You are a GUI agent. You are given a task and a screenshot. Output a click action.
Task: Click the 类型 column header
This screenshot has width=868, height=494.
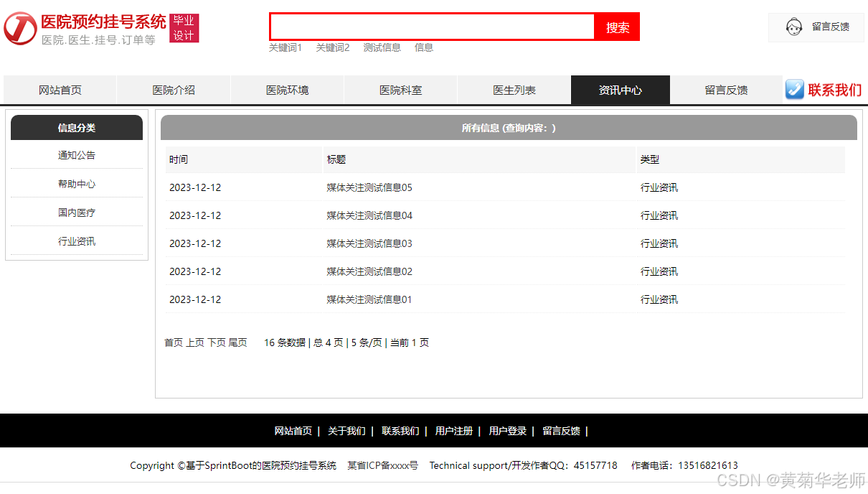click(x=650, y=159)
